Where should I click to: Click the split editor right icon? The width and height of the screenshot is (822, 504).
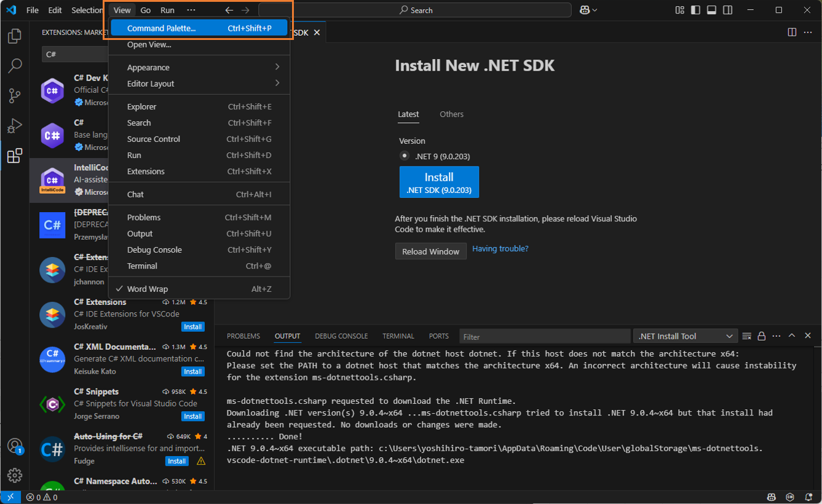792,32
